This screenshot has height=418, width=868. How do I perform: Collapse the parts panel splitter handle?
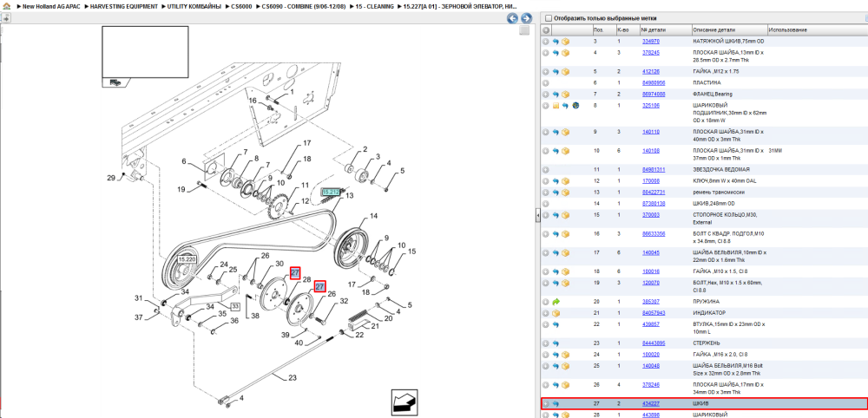pos(537,216)
